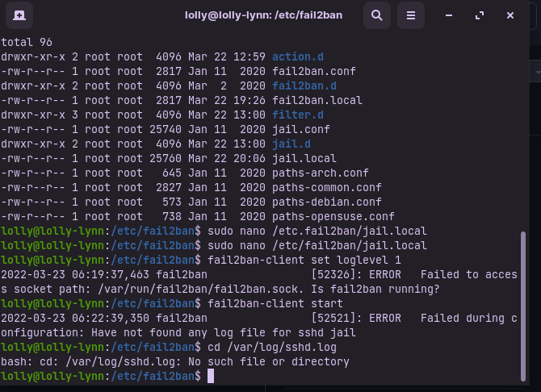The width and height of the screenshot is (541, 392).
Task: Click the 'paths-common.conf' file name
Action: [327, 187]
